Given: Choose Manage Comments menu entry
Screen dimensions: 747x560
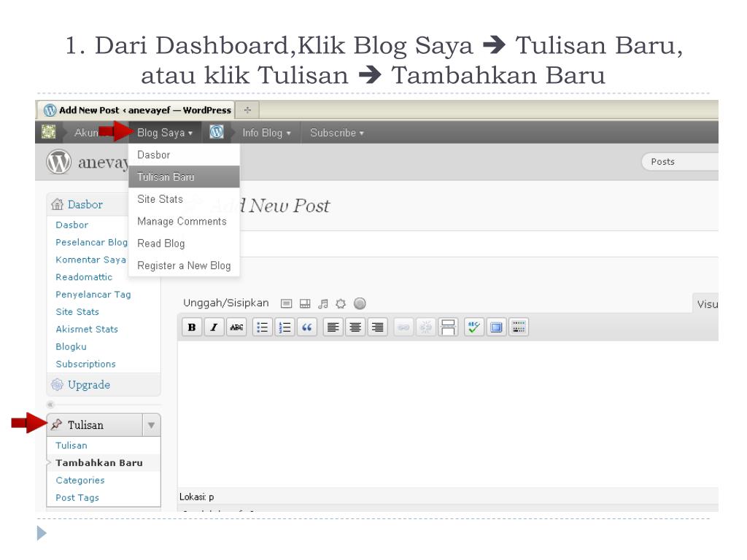Looking at the screenshot, I should (184, 221).
